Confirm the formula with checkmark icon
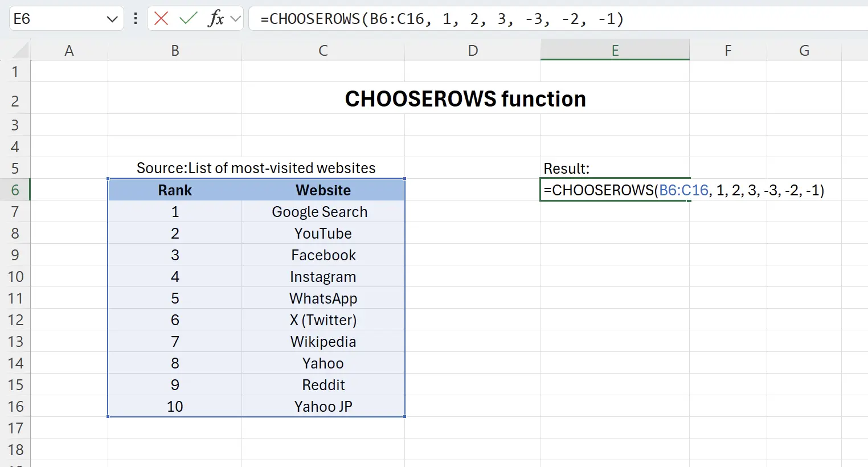Screen dimensions: 868x467 187,19
